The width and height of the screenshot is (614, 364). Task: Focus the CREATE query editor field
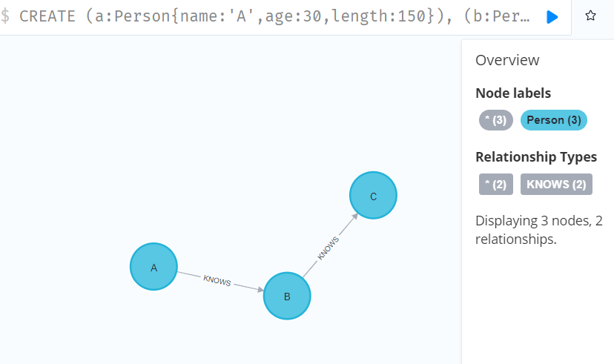pyautogui.click(x=274, y=16)
